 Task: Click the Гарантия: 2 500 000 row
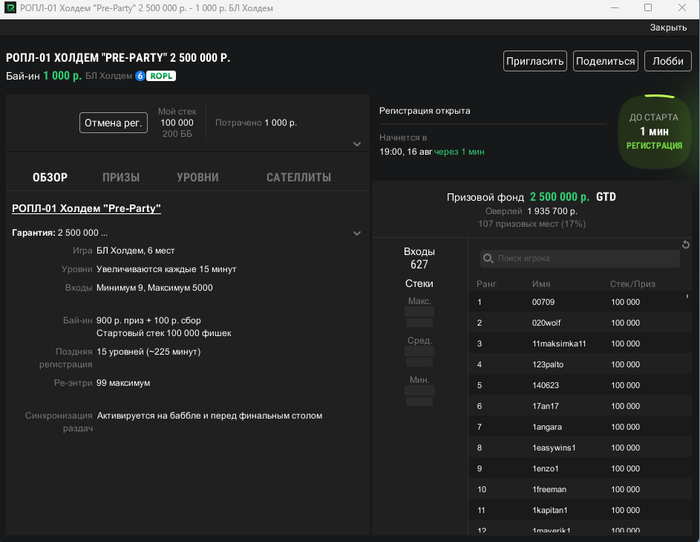(187, 233)
